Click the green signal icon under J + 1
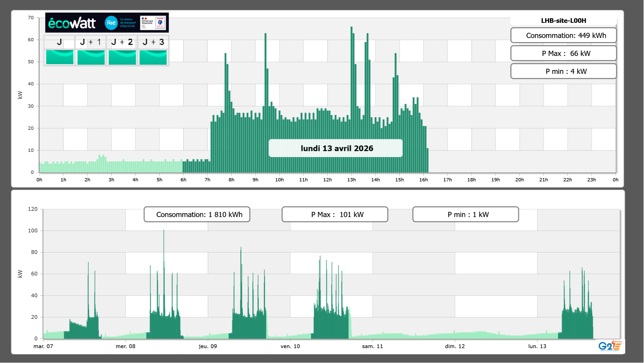This screenshot has width=644, height=363. tap(91, 57)
